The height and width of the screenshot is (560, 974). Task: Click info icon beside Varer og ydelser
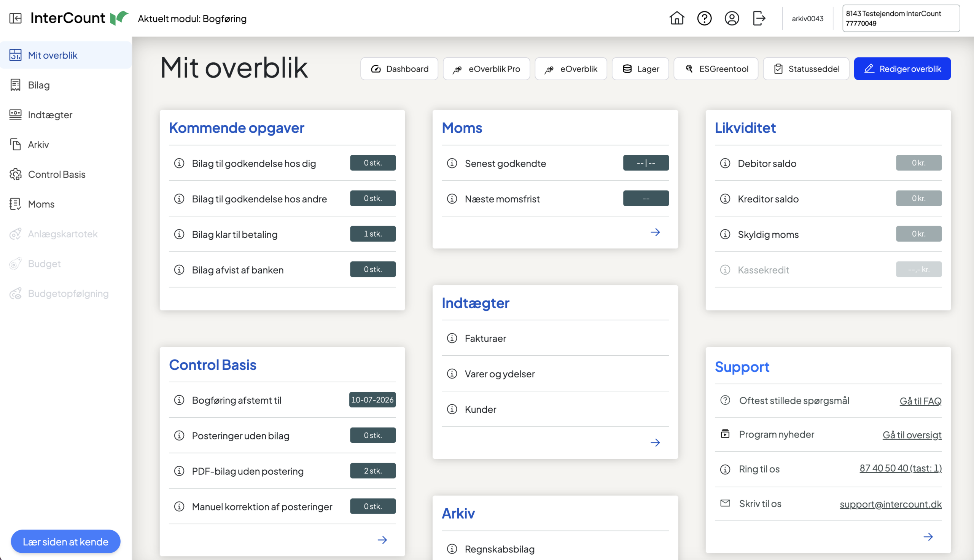tap(452, 374)
